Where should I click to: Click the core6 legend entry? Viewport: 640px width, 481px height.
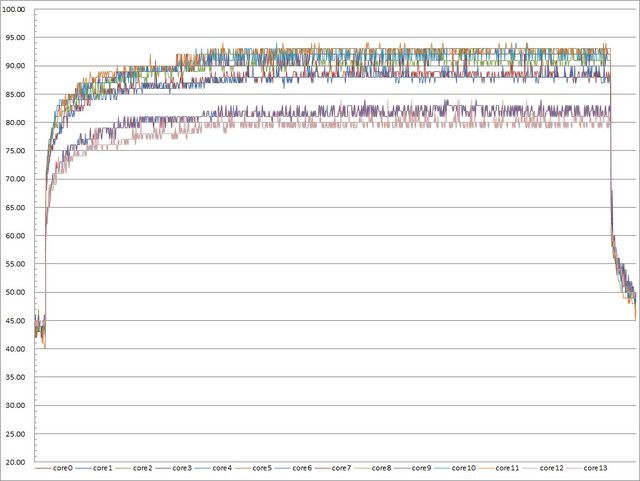[302, 468]
